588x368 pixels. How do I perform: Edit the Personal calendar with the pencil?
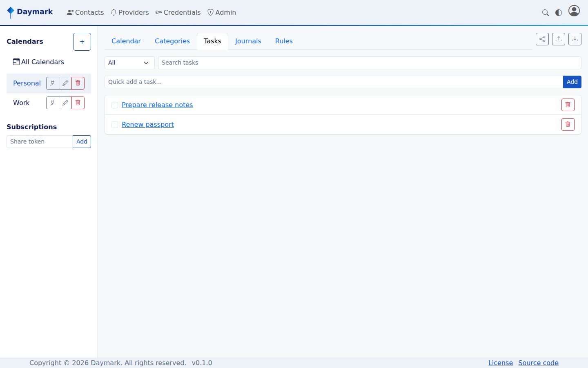[65, 83]
